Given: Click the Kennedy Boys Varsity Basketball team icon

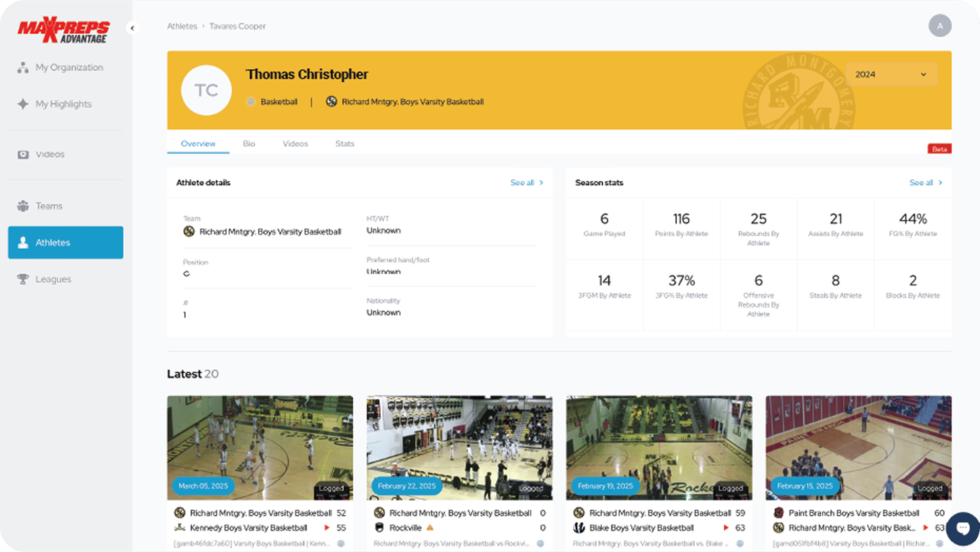Looking at the screenshot, I should (x=180, y=528).
